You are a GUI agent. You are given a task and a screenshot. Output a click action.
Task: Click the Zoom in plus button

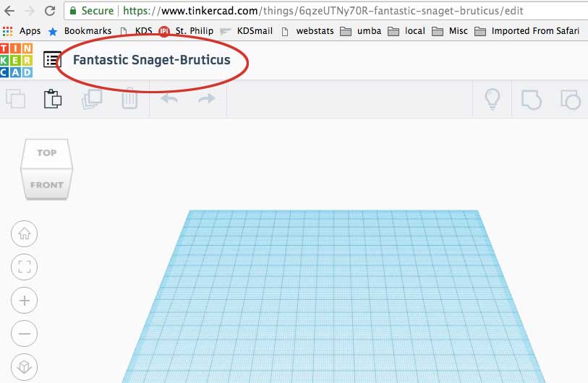pos(25,300)
